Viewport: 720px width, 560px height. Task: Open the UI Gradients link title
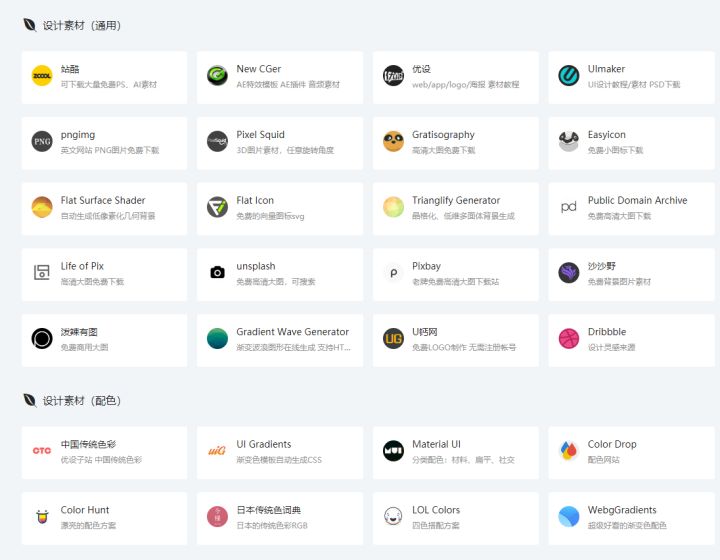[264, 444]
